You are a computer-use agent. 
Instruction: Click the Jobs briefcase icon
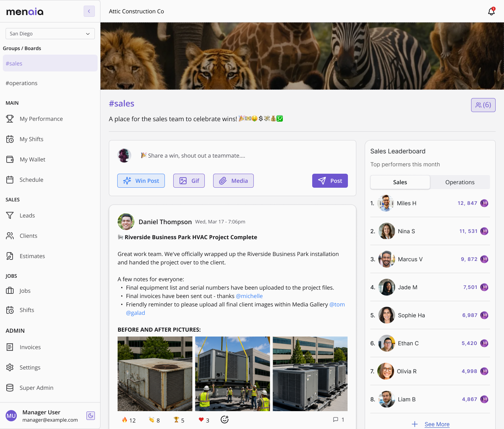click(x=10, y=291)
